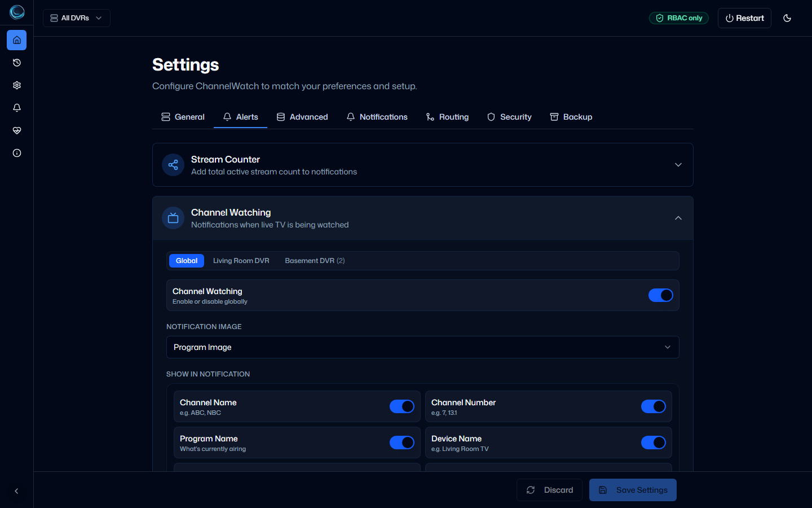Switch to the Alerts tab
Screen dimensions: 812x508
click(x=240, y=117)
